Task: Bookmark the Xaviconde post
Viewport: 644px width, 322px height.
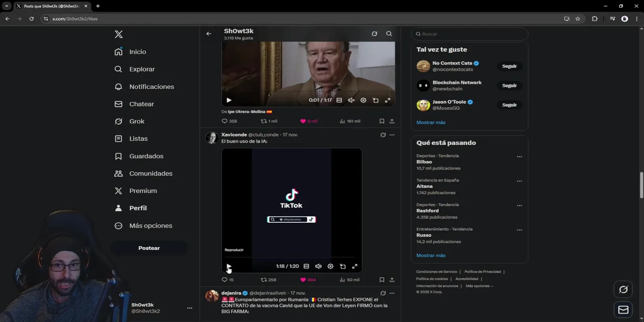Action: click(382, 280)
